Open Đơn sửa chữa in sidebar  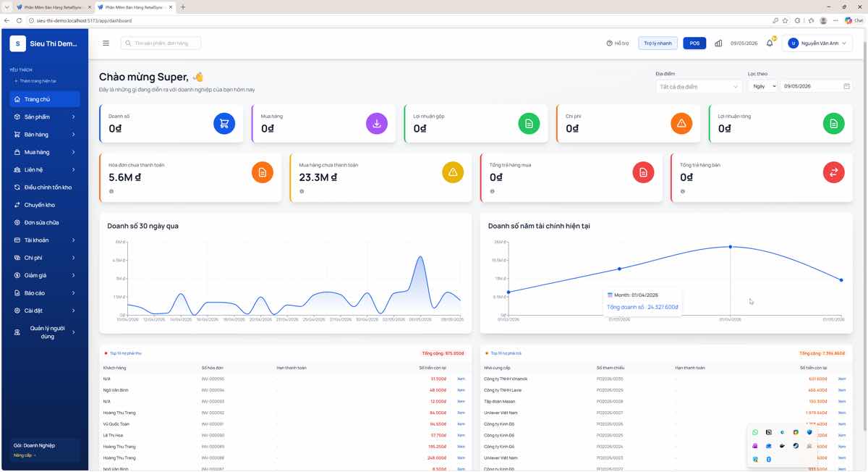pyautogui.click(x=45, y=222)
